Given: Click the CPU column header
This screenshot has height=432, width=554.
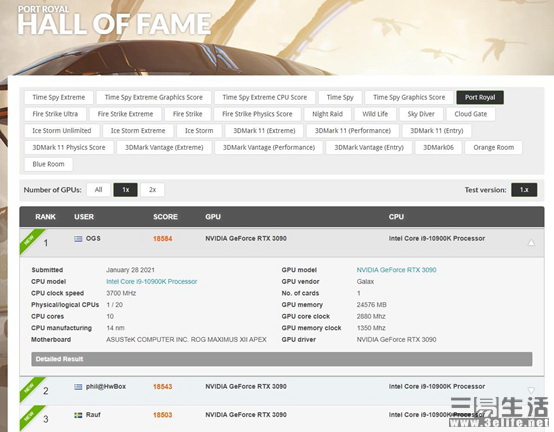Looking at the screenshot, I should 396,217.
